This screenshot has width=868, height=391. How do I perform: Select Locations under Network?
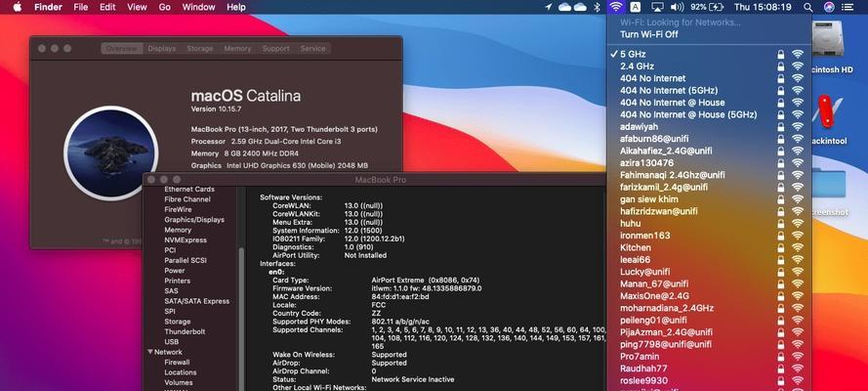tap(181, 372)
